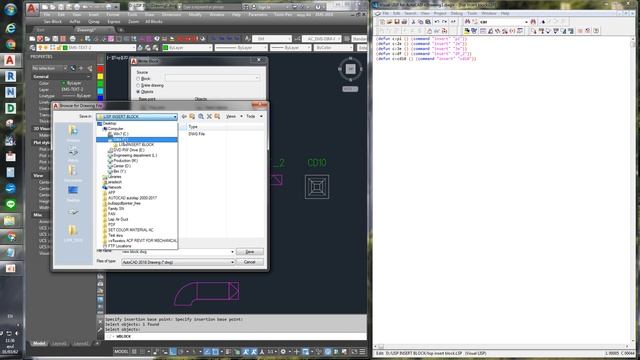This screenshot has width=640, height=360.
Task: Click the Save icon in the Visual LISP toolbar
Action: [397, 22]
